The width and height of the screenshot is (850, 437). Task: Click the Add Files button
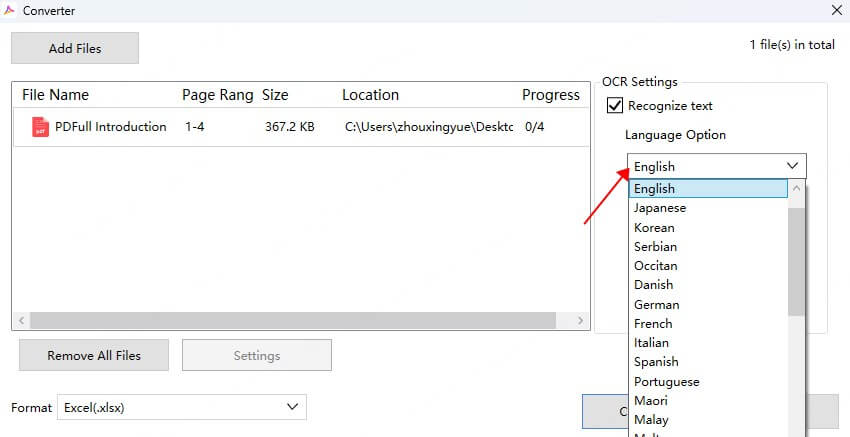75,48
